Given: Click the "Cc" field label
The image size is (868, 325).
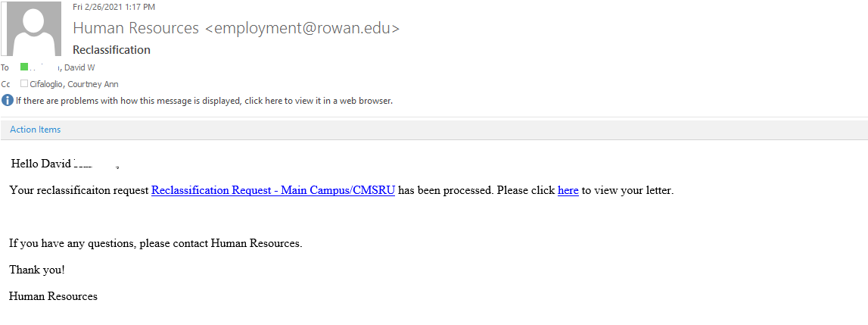Looking at the screenshot, I should pyautogui.click(x=5, y=84).
